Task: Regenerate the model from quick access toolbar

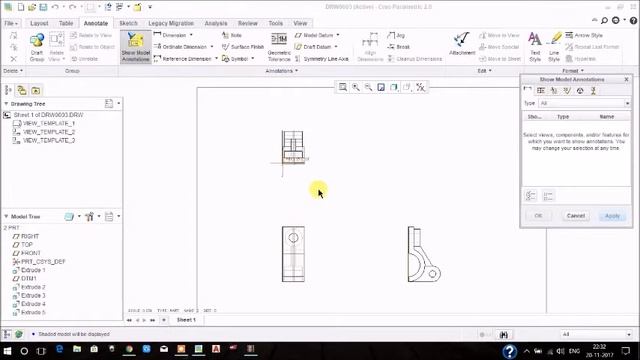Action: coord(108,7)
